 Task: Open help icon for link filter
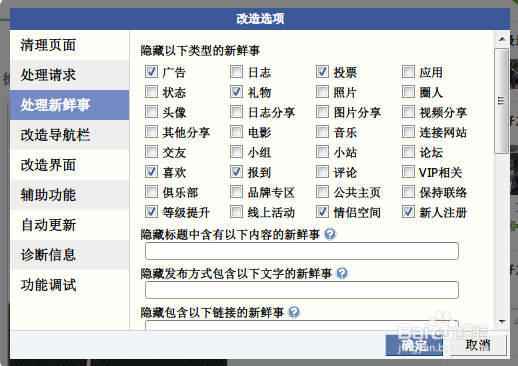[x=294, y=312]
